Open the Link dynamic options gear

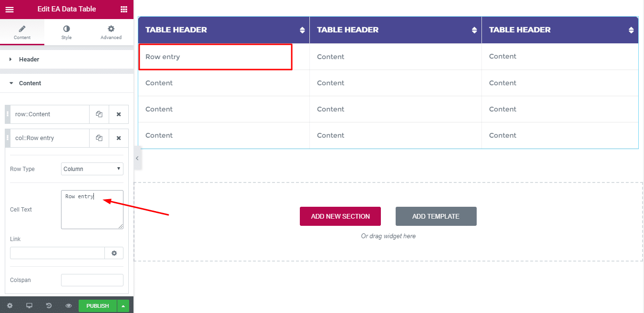114,252
